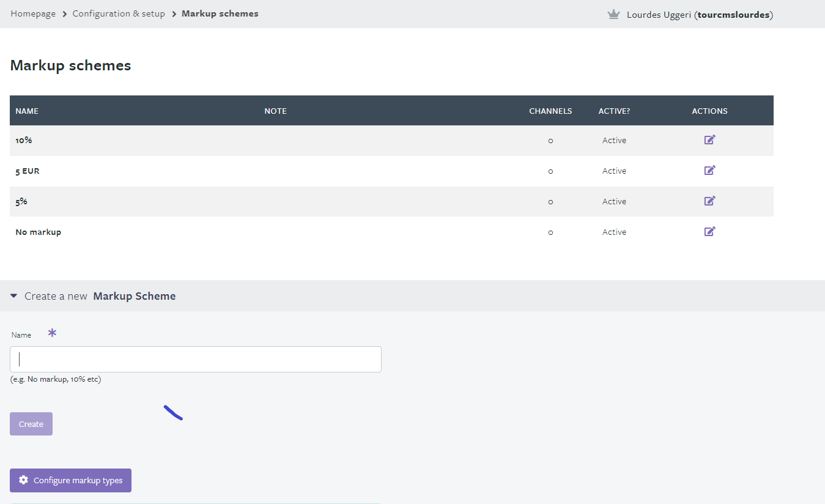Click Active status in 10% row
825x504 pixels.
614,140
